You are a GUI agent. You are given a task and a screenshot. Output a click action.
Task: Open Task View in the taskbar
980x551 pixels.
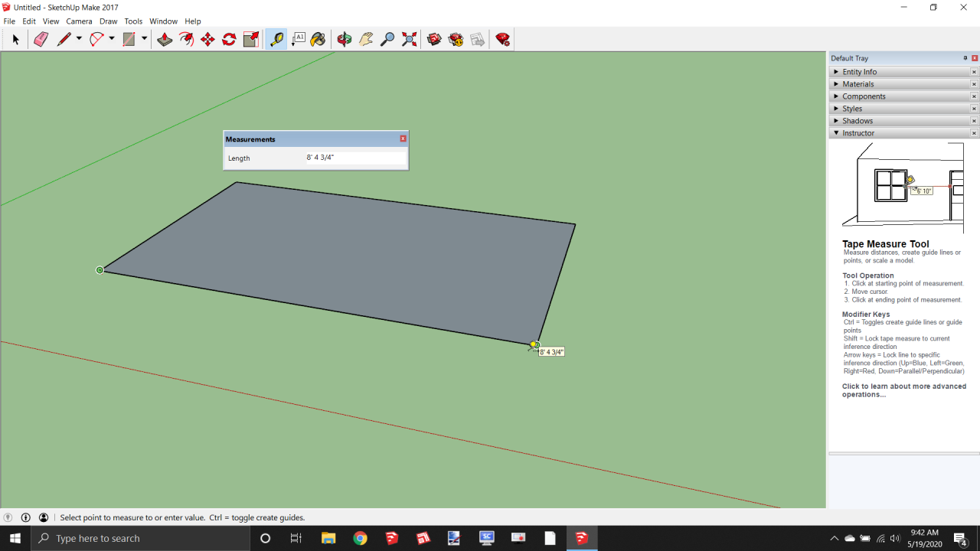296,538
